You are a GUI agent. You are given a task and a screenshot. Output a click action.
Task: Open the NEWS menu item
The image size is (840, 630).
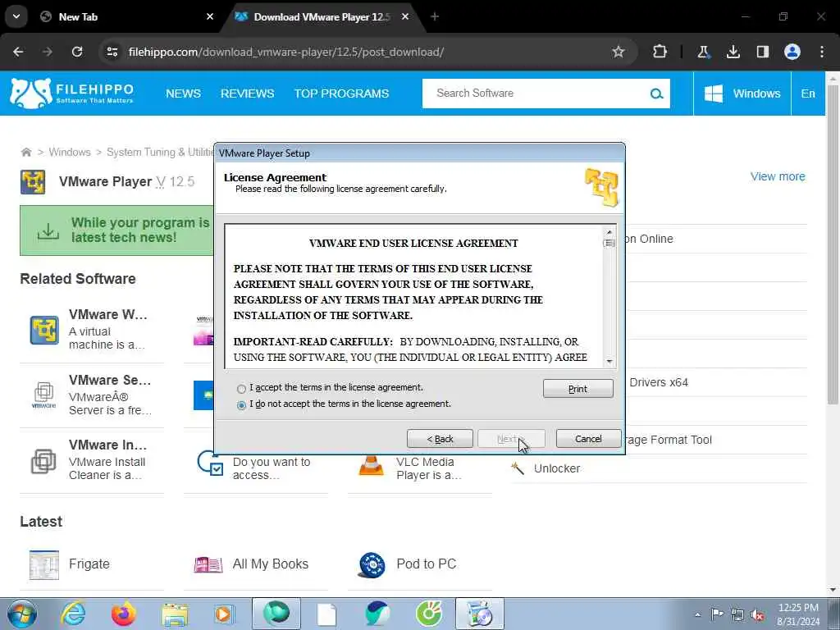coord(183,94)
